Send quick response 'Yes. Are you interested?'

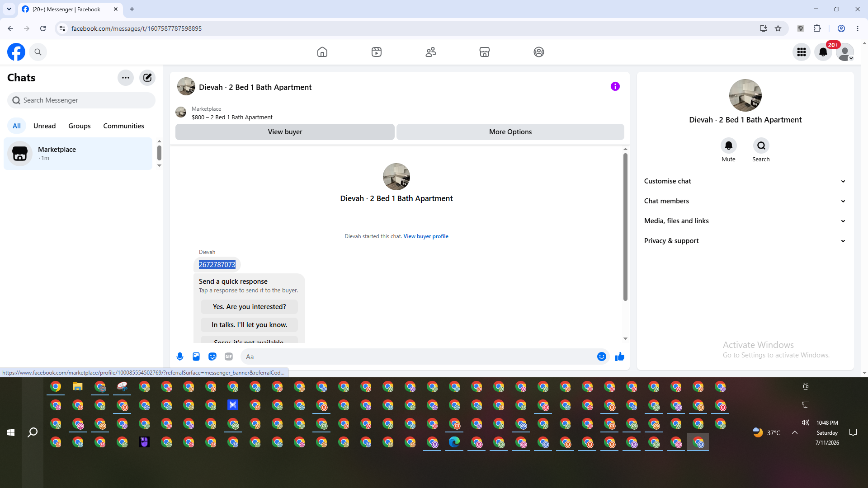coord(250,307)
